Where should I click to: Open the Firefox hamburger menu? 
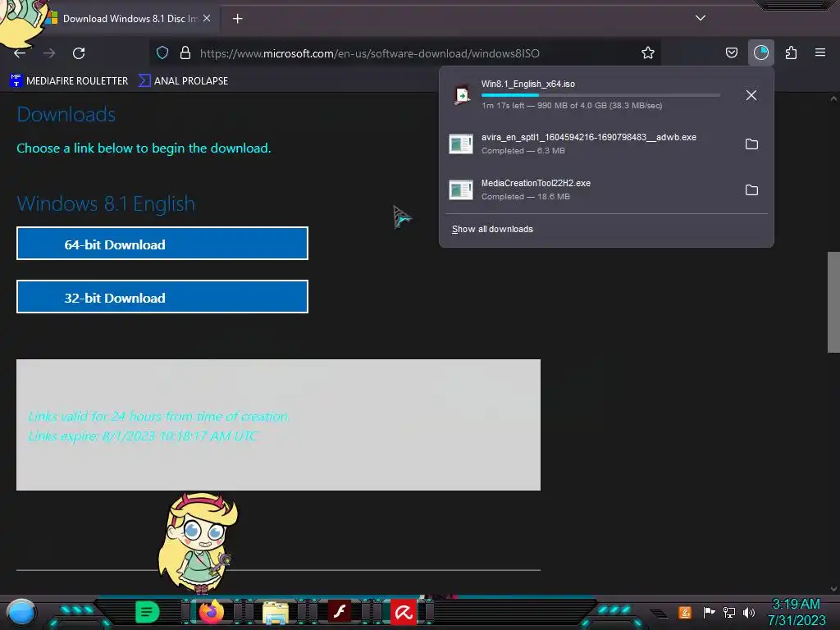820,52
